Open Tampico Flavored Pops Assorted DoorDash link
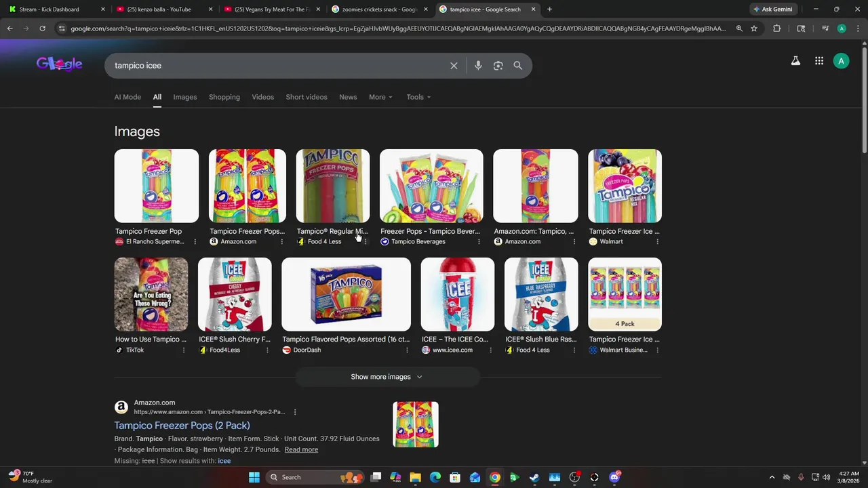 pos(346,340)
